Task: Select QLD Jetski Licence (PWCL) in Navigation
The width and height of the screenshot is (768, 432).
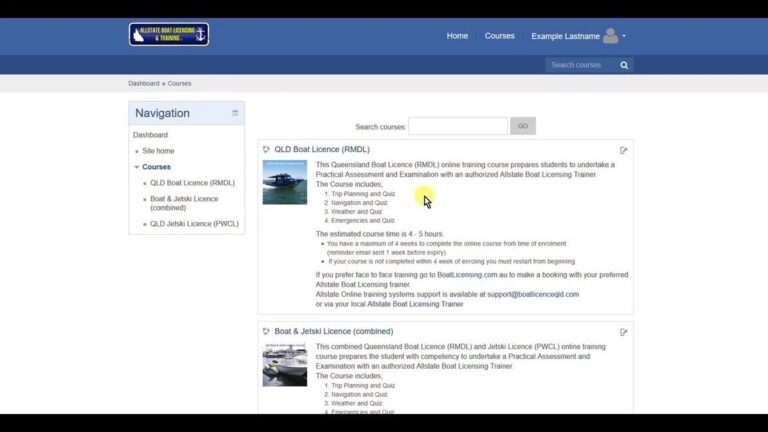Action: coord(194,223)
